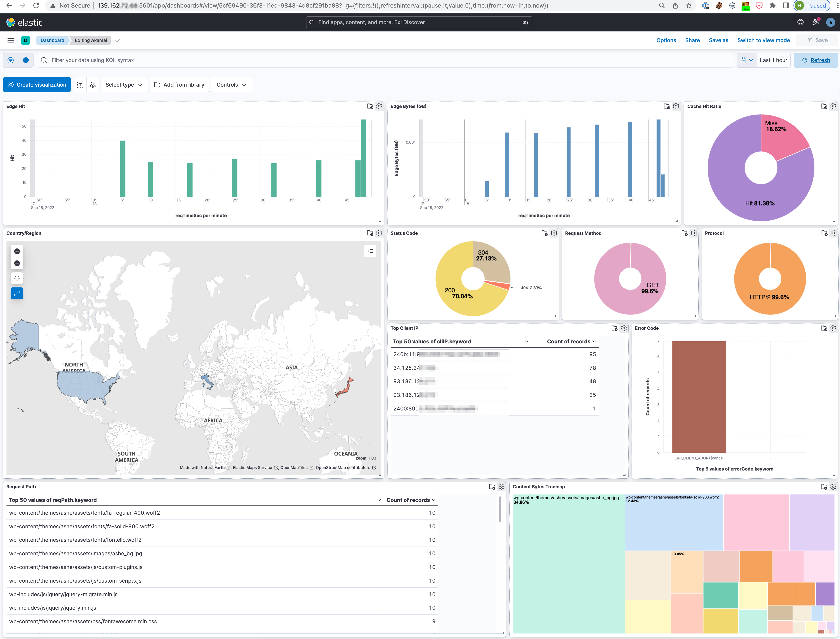Click the Refresh button
Viewport: 840px width, 639px height.
pos(816,60)
